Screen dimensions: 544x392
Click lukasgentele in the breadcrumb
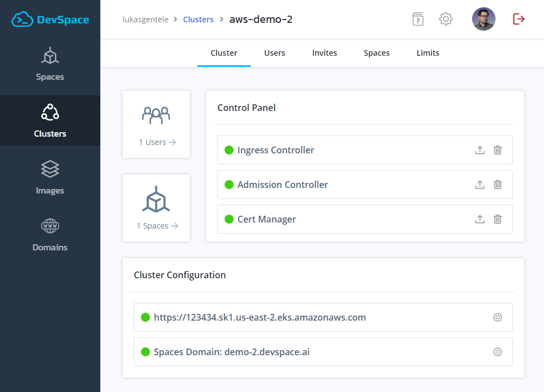click(x=145, y=20)
